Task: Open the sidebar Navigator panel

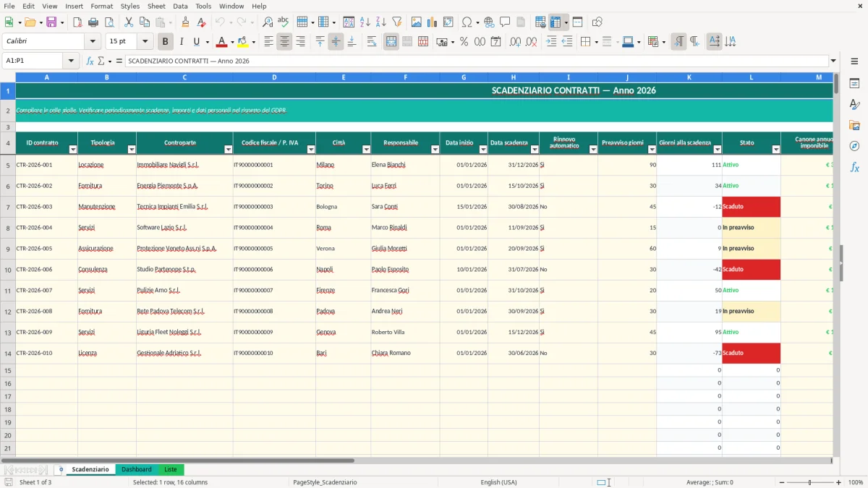Action: [x=854, y=146]
